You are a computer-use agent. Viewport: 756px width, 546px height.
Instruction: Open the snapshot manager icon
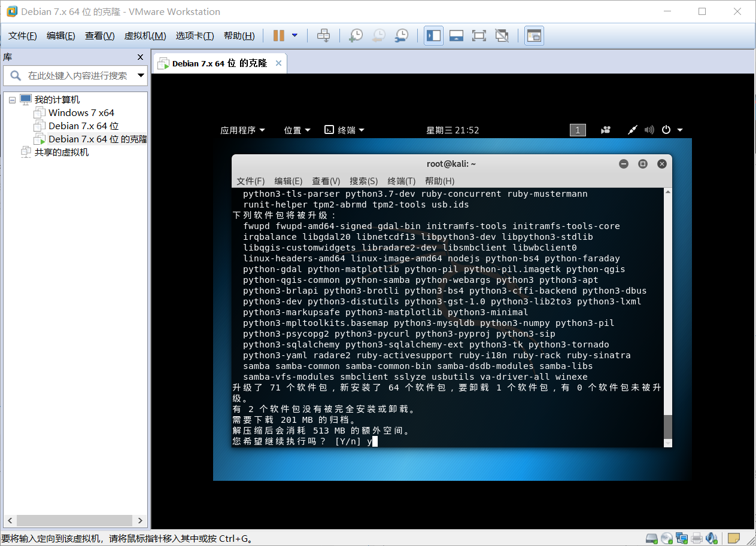pos(402,36)
